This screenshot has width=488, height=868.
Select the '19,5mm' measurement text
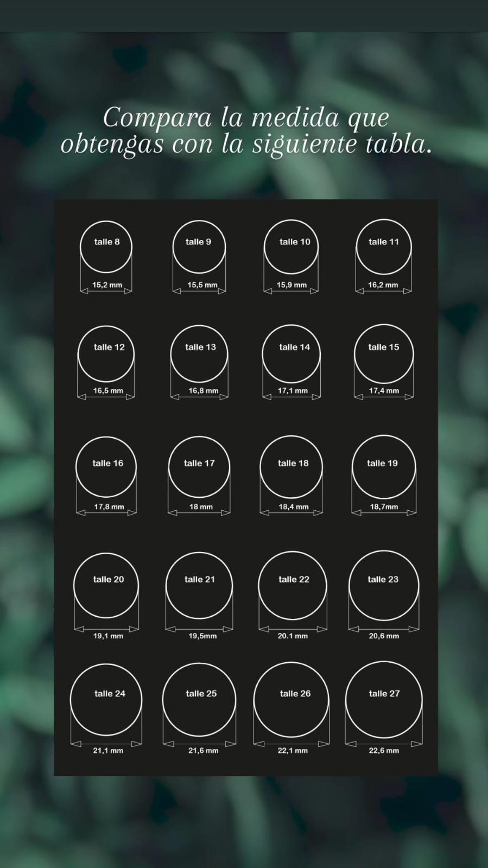[x=202, y=636]
